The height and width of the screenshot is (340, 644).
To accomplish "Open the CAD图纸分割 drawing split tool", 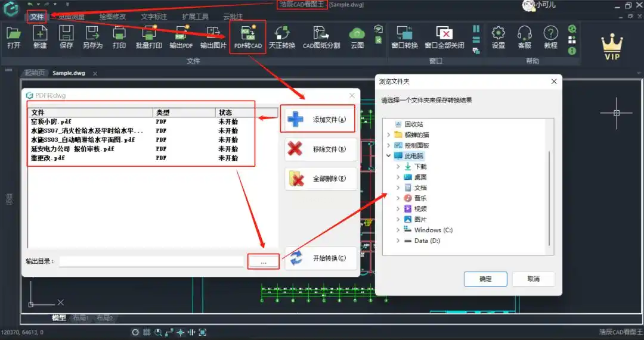I will 321,37.
